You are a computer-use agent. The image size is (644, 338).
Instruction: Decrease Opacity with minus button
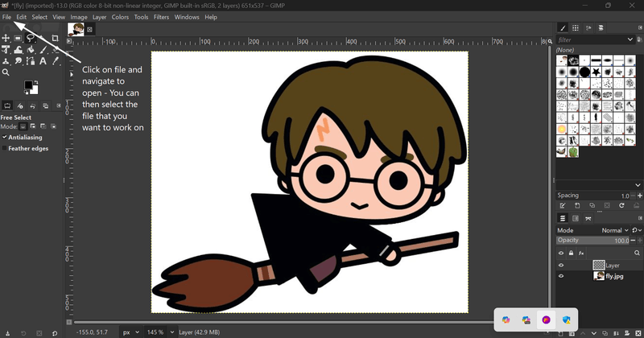(x=634, y=241)
